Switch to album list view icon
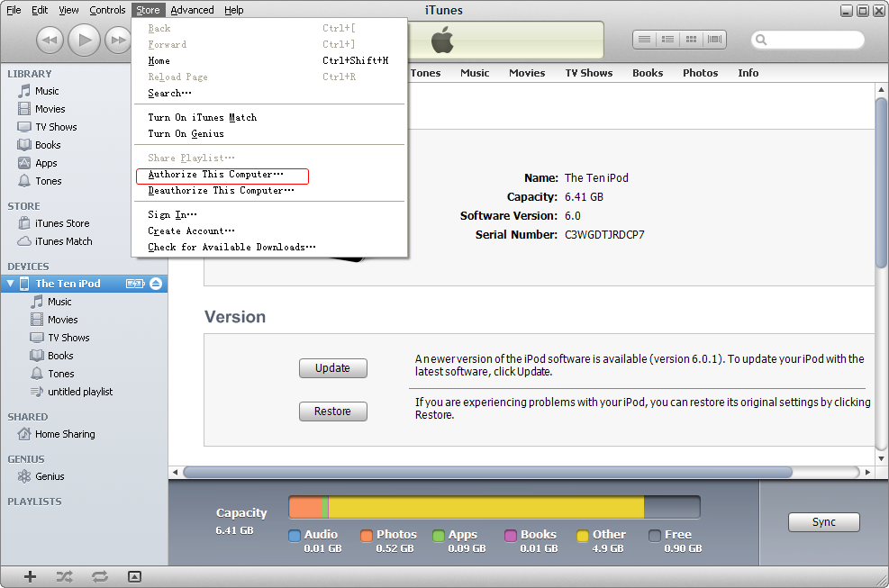 pyautogui.click(x=668, y=39)
